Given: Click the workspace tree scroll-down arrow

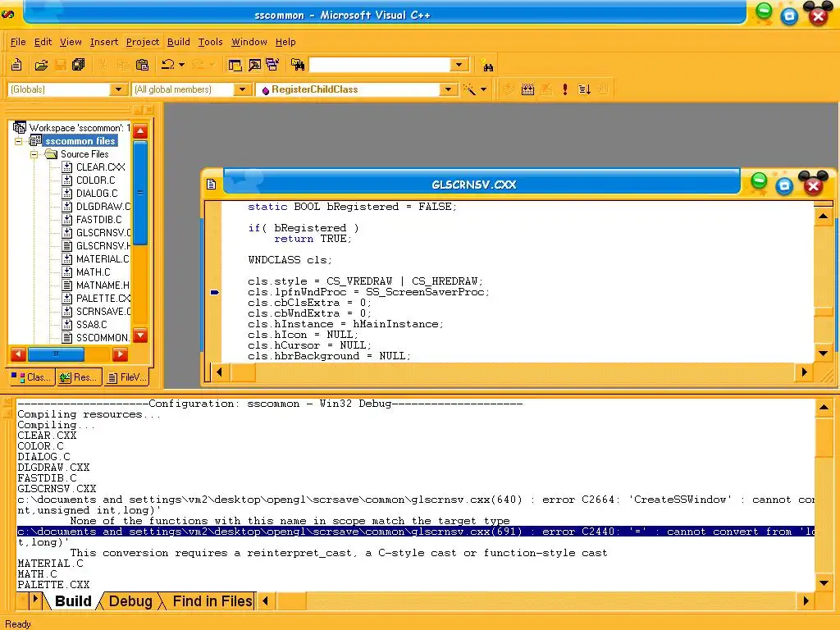Looking at the screenshot, I should [x=140, y=336].
